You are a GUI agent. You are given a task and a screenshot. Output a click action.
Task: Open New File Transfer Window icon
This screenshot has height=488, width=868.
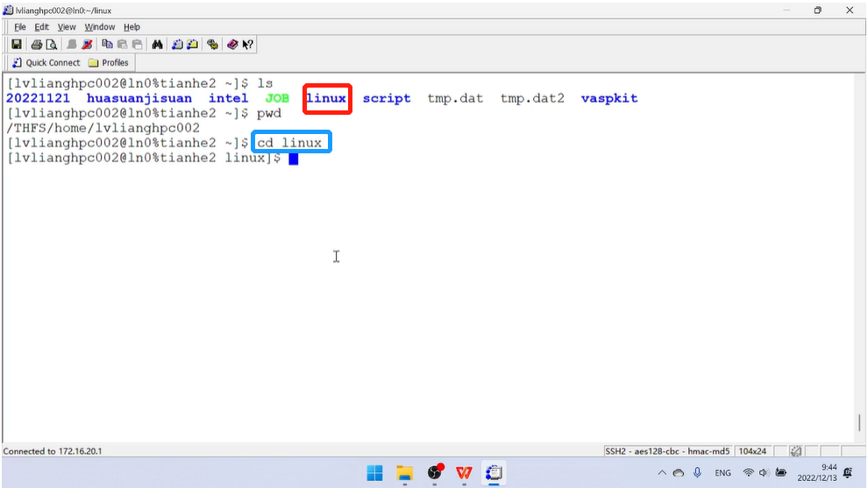[x=192, y=45]
